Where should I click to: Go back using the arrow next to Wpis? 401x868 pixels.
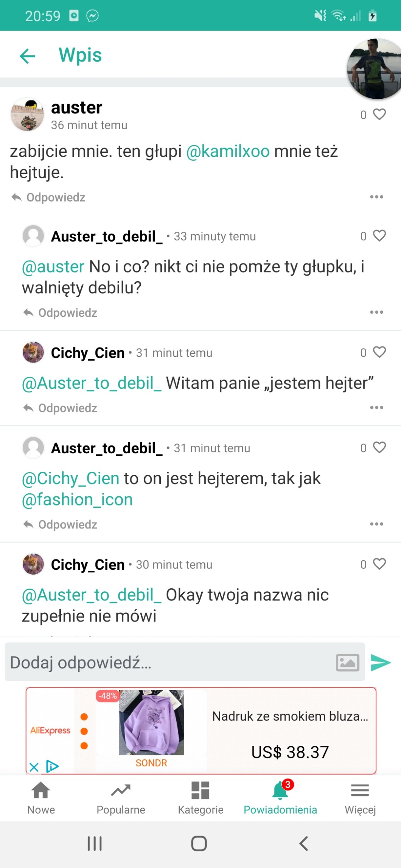27,56
